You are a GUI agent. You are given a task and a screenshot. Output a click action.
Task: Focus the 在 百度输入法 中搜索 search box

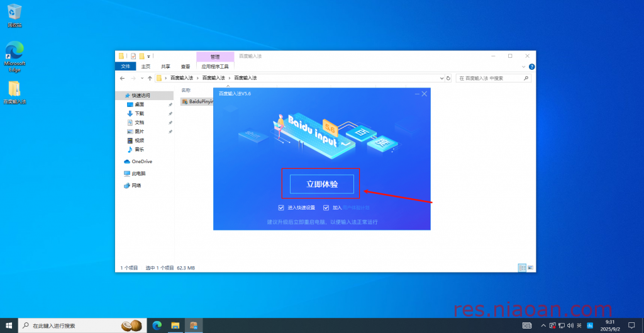(x=493, y=78)
